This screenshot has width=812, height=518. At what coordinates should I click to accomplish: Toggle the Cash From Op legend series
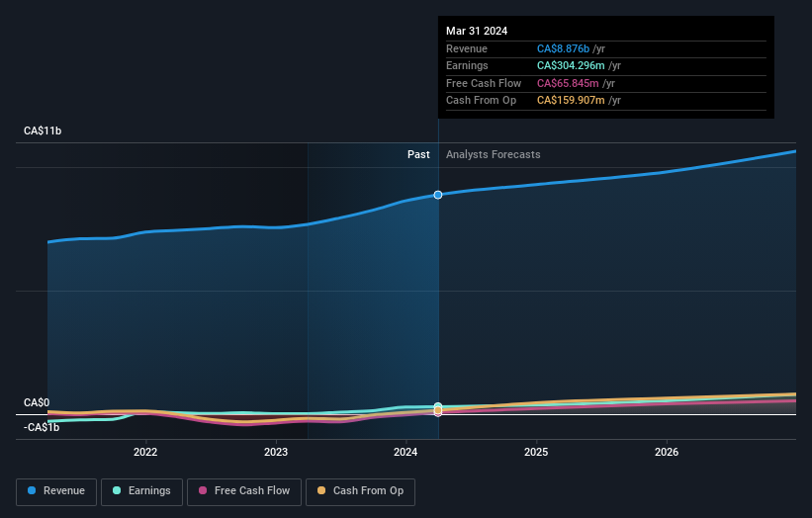tap(360, 491)
